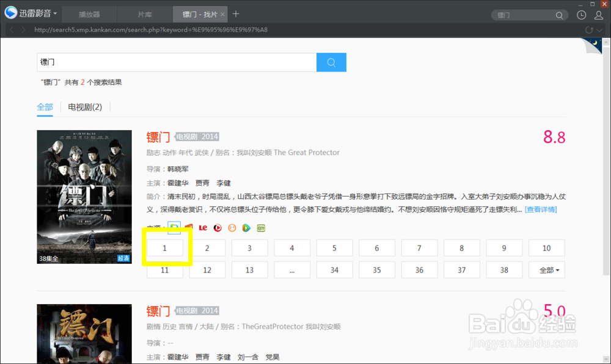The image size is (611, 364).
Task: Go forward with the right arrow
Action: tap(23, 29)
